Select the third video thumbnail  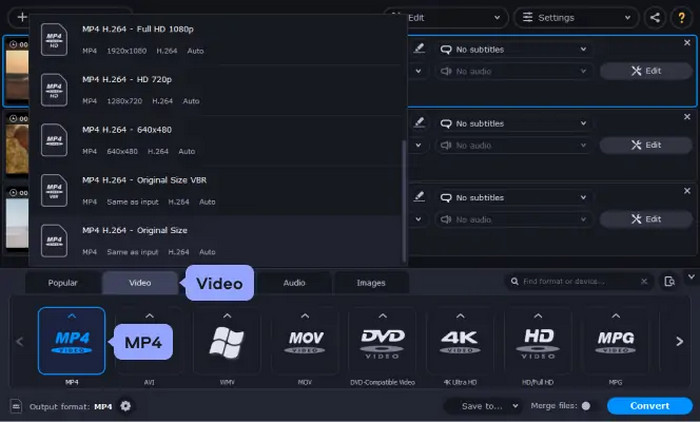click(17, 220)
